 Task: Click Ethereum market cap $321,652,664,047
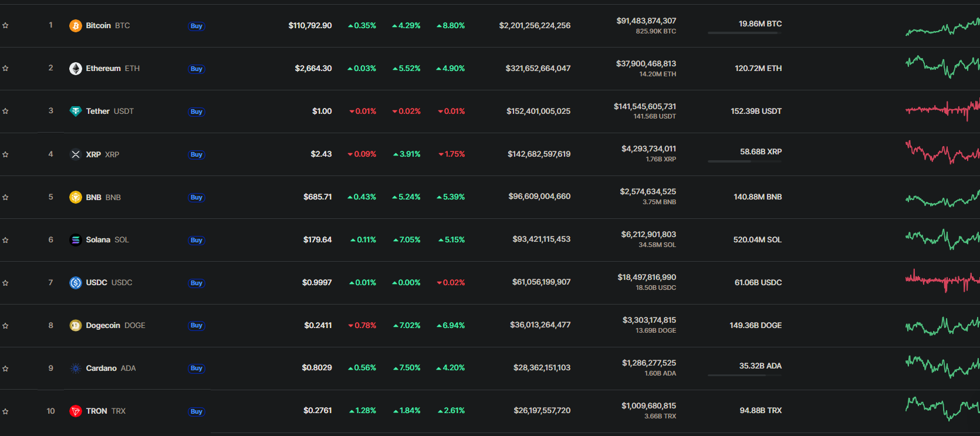[x=538, y=69]
